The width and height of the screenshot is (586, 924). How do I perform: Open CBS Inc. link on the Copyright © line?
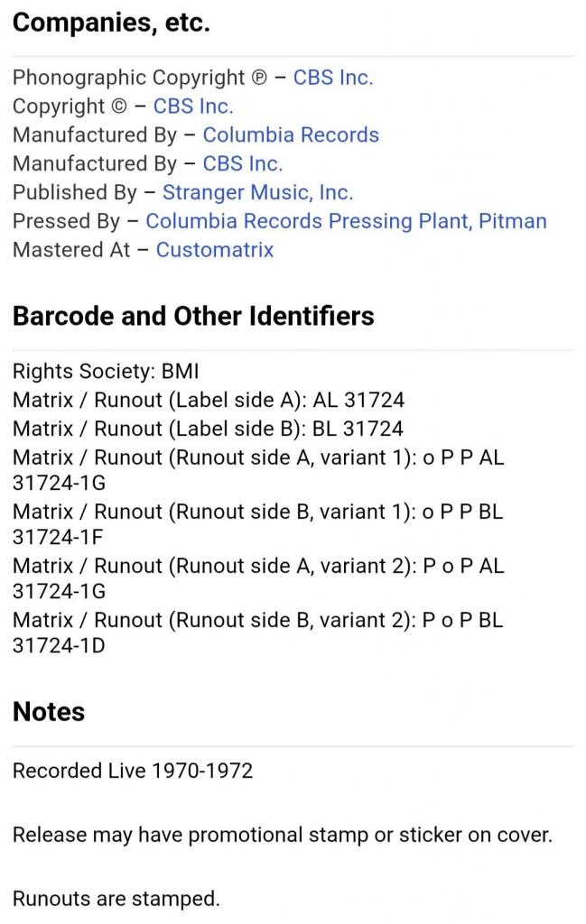pyautogui.click(x=192, y=106)
